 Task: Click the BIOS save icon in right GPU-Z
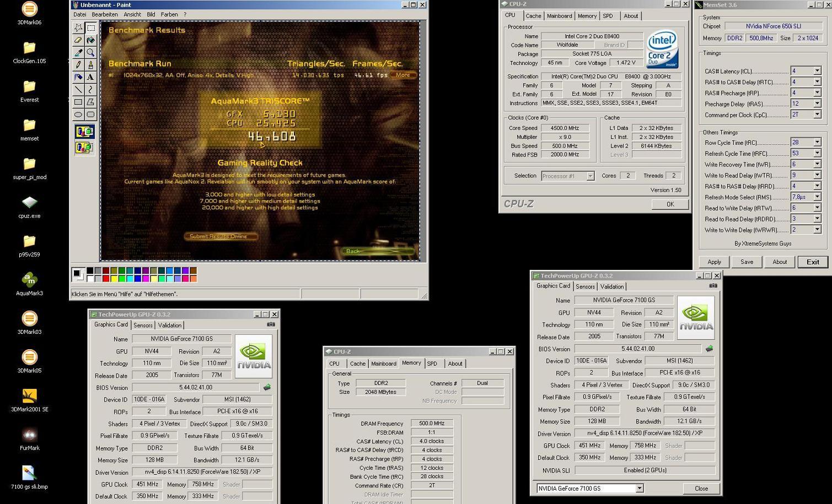[709, 349]
